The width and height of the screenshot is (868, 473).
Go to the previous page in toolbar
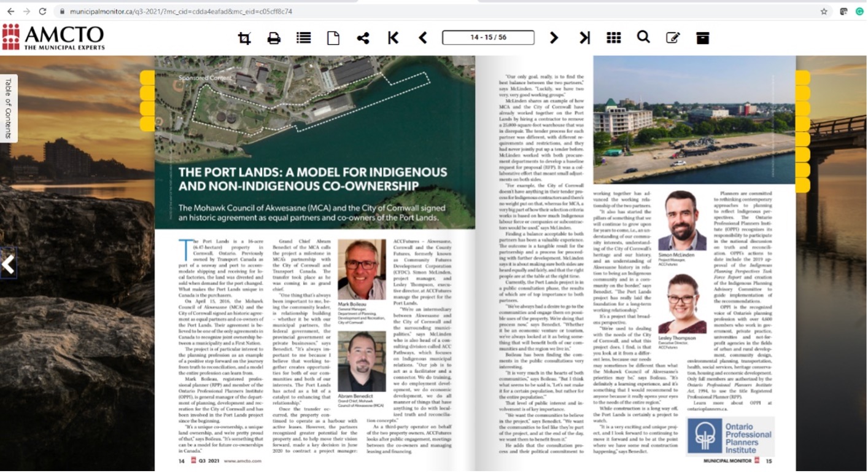422,38
